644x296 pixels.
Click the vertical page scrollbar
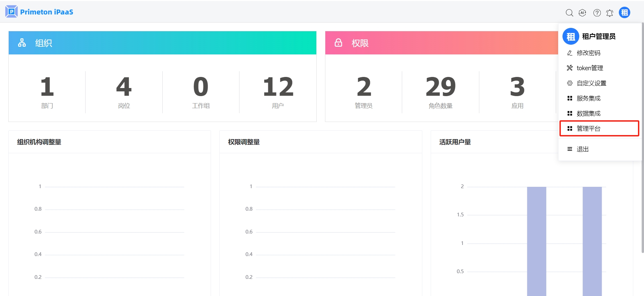pyautogui.click(x=642, y=134)
